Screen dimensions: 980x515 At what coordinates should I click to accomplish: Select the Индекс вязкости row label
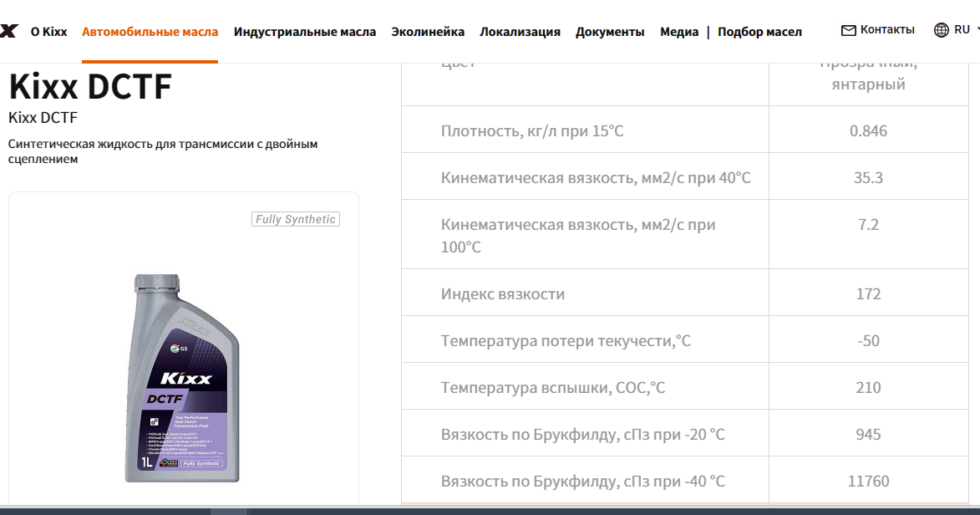pos(502,294)
